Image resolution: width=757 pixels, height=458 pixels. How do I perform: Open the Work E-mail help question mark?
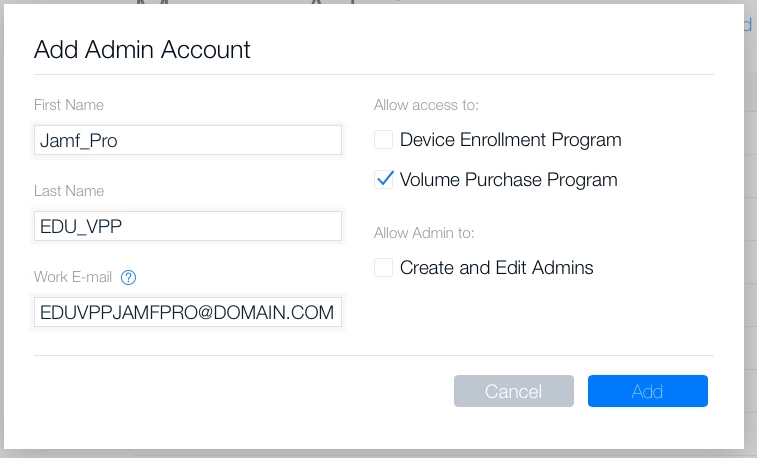128,278
